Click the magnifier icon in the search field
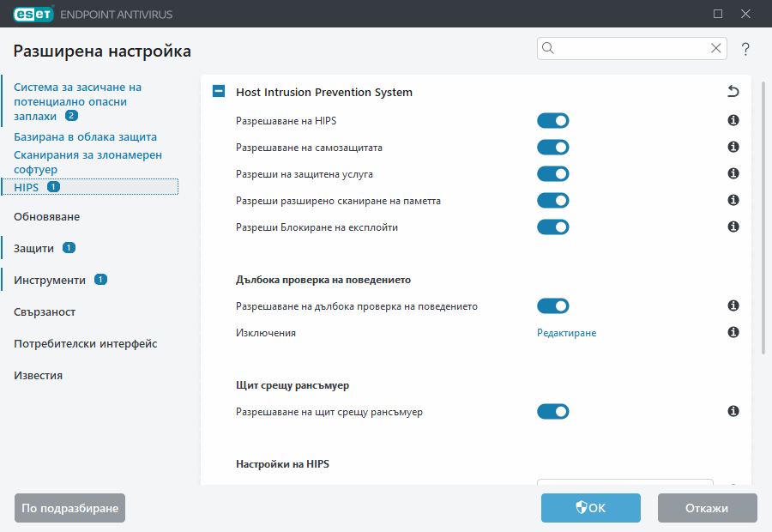Screen dimensions: 772x532 [x=547, y=48]
